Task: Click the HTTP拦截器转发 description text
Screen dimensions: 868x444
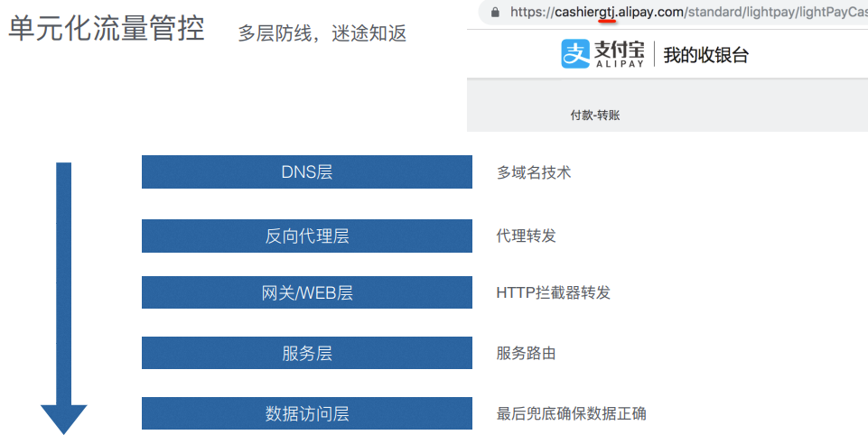Action: coord(553,292)
